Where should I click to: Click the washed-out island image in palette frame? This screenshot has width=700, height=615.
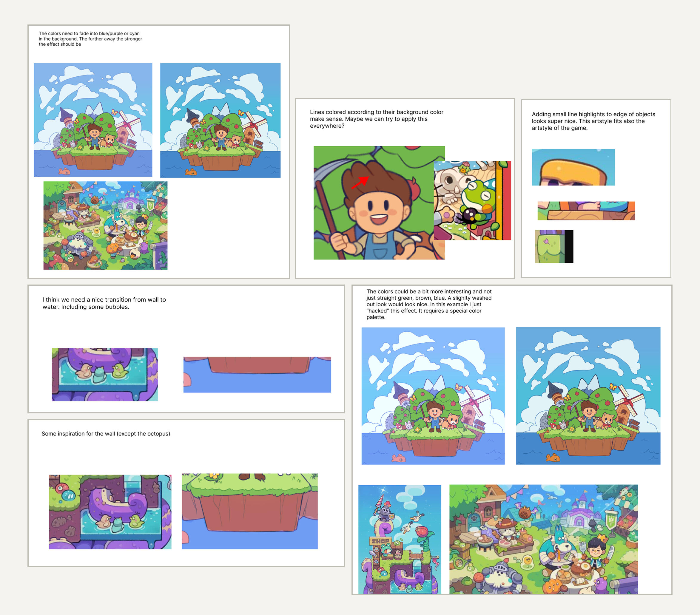click(433, 395)
